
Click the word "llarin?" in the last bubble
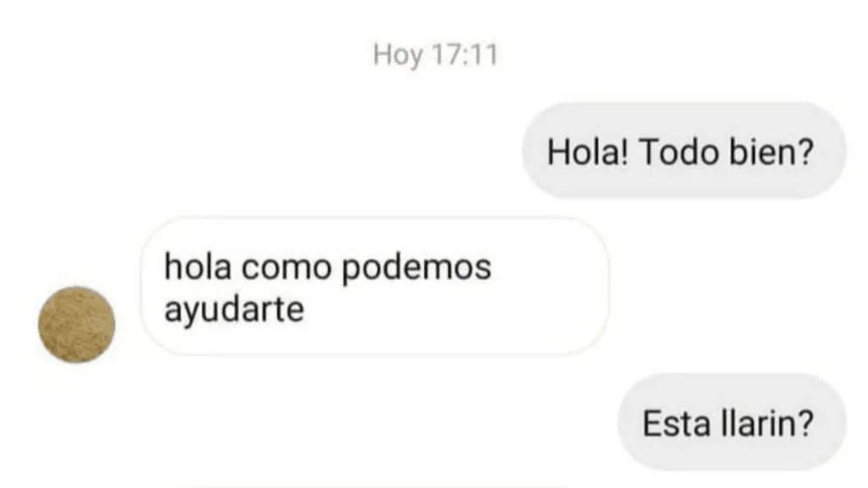(x=767, y=424)
